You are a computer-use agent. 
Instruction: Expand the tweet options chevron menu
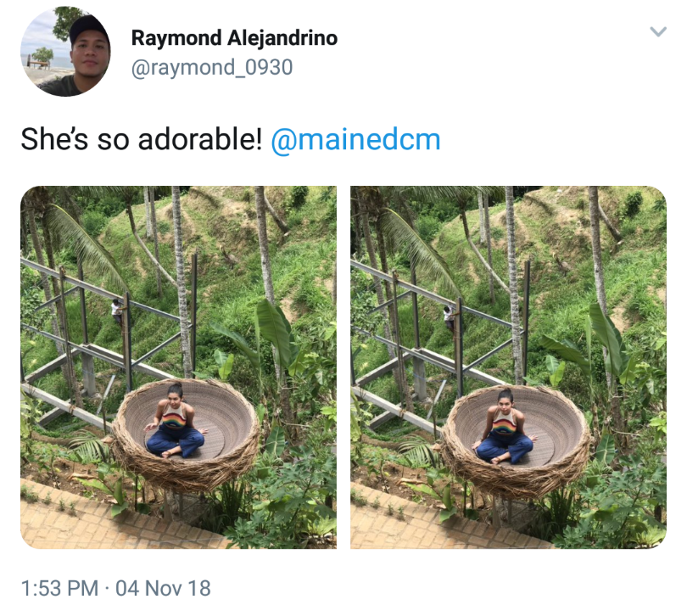657,32
